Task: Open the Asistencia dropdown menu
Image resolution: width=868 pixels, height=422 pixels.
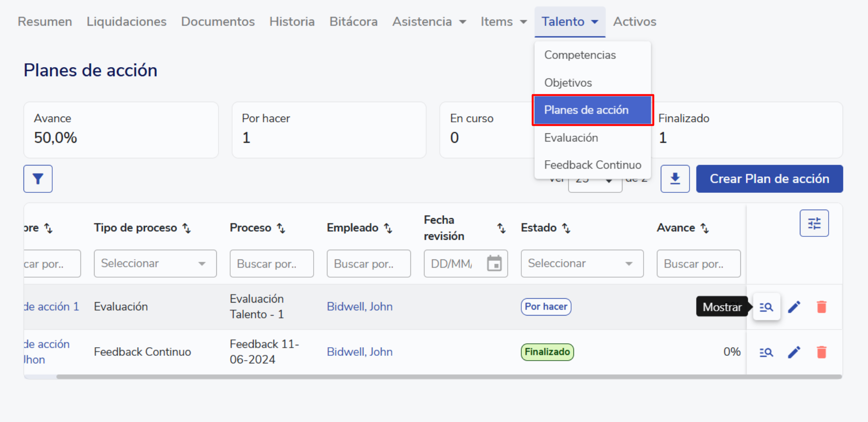Action: click(429, 22)
